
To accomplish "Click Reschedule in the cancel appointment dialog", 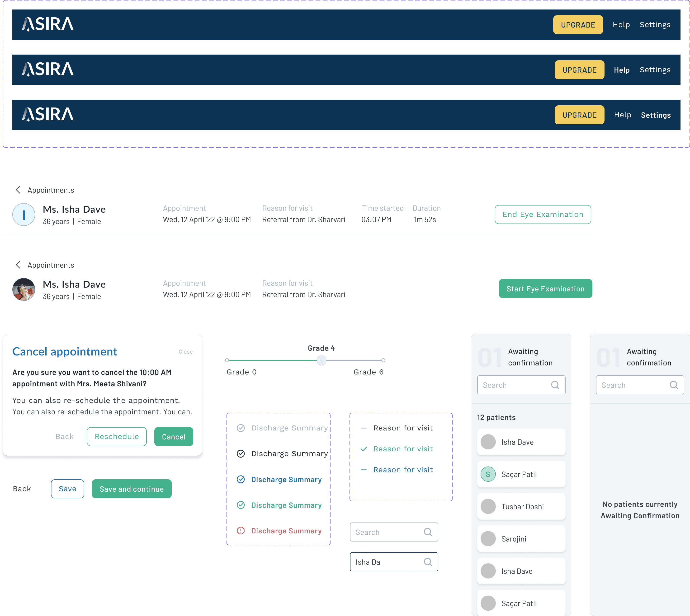I will tap(117, 437).
